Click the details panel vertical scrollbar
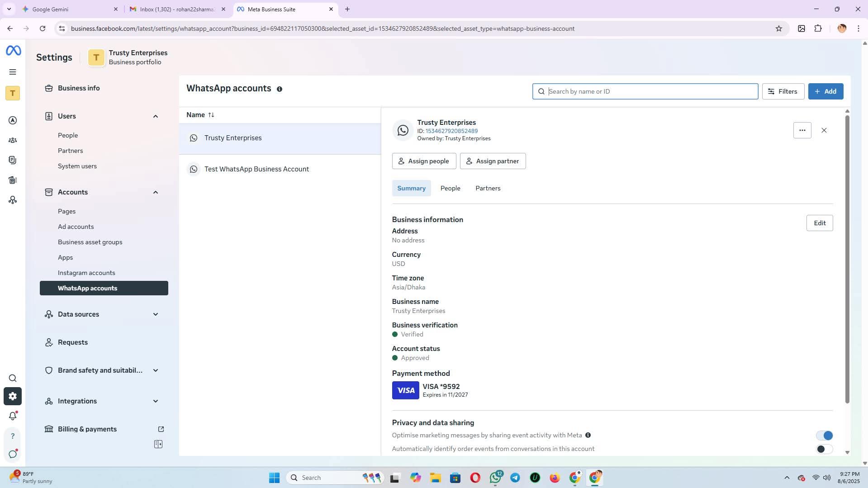The image size is (868, 488). pyautogui.click(x=847, y=259)
